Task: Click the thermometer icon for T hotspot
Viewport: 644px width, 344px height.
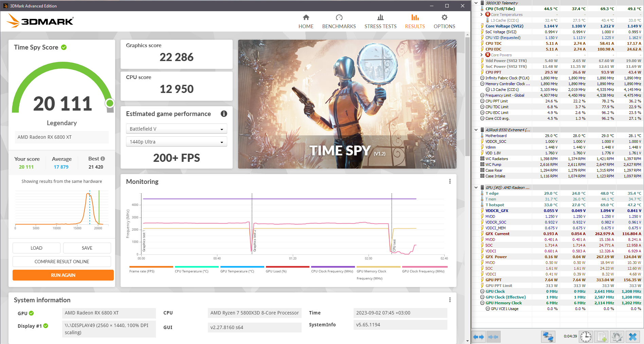Action: tap(482, 205)
